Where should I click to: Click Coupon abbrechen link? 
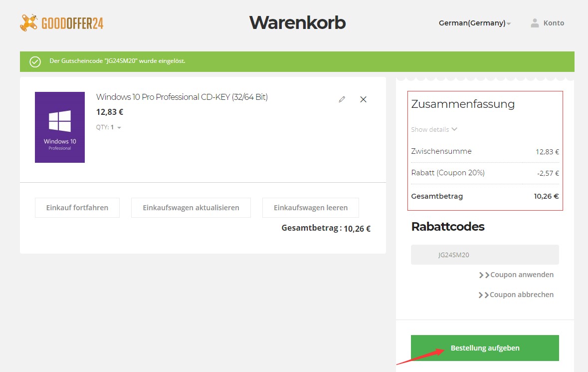pos(516,295)
